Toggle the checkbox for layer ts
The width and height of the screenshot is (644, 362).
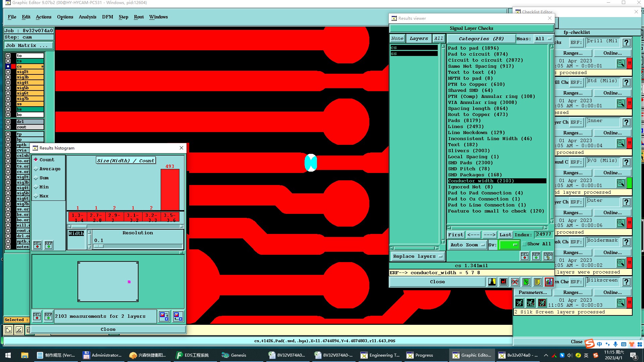[8, 61]
